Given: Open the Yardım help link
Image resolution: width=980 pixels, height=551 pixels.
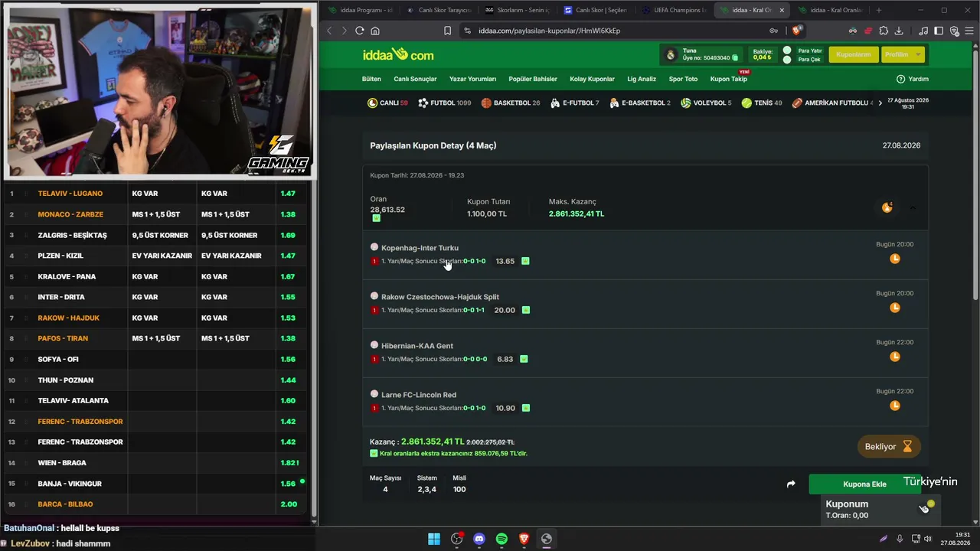Looking at the screenshot, I should pos(913,79).
